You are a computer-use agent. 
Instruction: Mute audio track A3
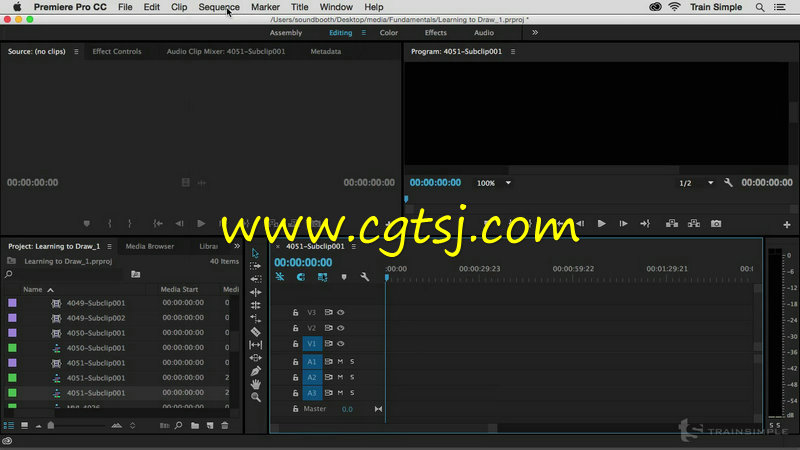point(340,393)
